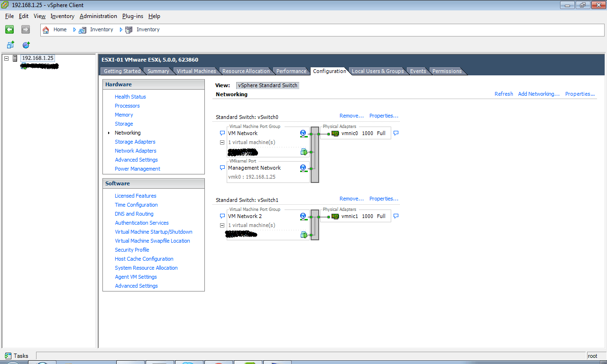Collapse virtual machine list under VM Network
This screenshot has height=364, width=607.
[x=222, y=143]
